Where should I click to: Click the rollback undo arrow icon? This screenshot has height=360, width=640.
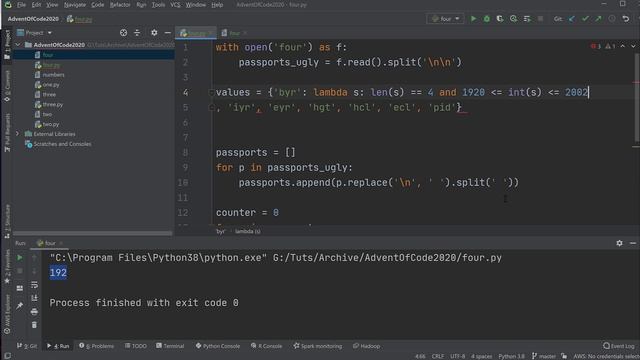click(625, 19)
